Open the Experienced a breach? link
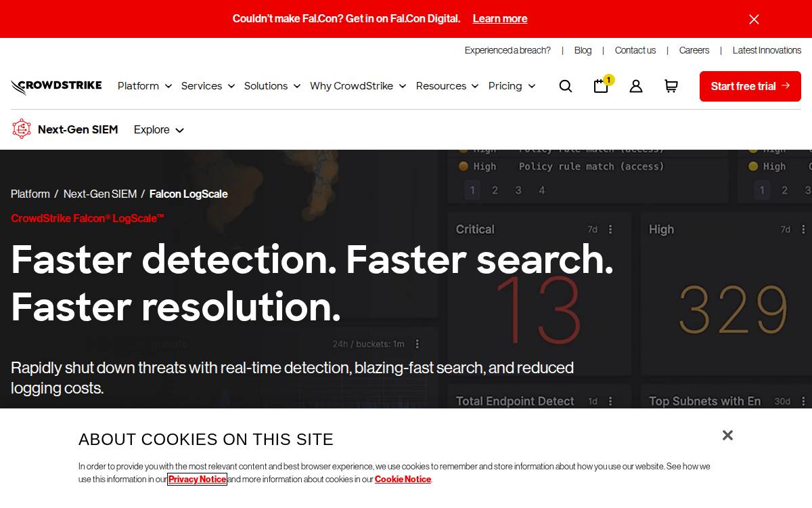This screenshot has height=508, width=812. click(507, 50)
